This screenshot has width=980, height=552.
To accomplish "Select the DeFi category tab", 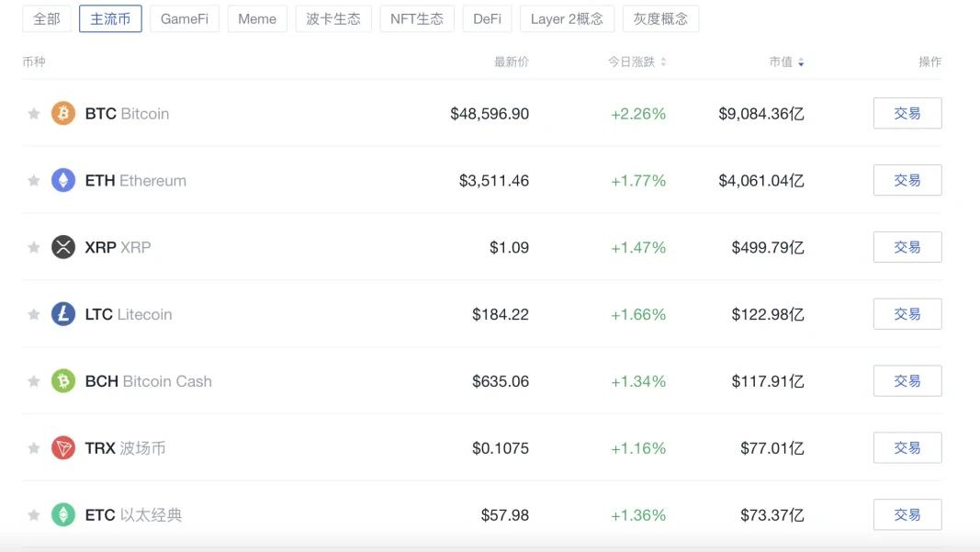I will pyautogui.click(x=487, y=18).
